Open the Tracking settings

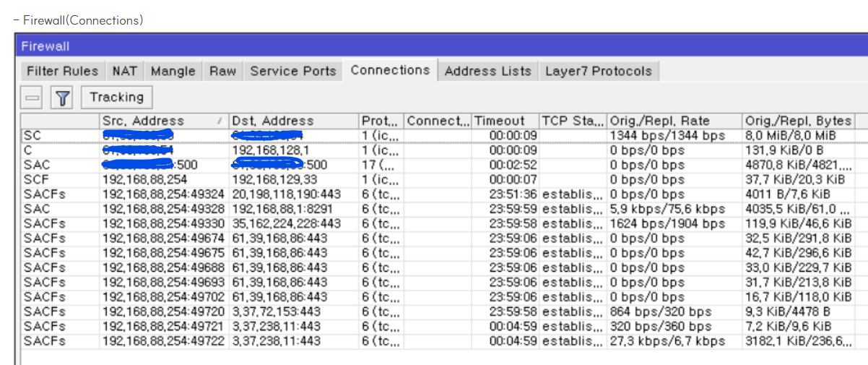tap(116, 97)
